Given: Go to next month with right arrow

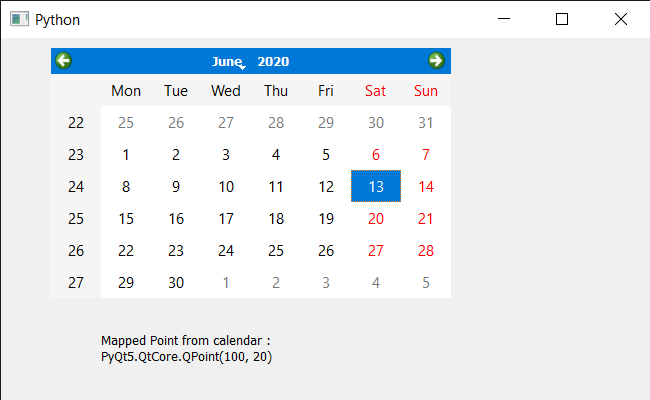Looking at the screenshot, I should point(436,61).
